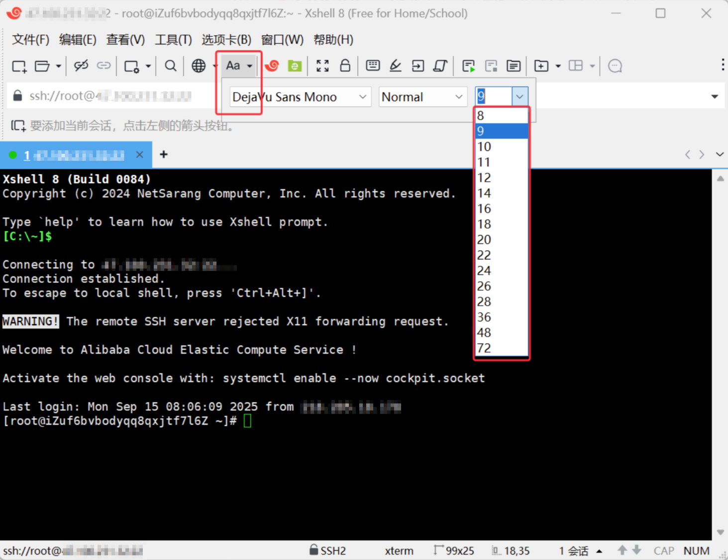Click the globe encoding icon
The width and height of the screenshot is (728, 560).
(x=199, y=66)
